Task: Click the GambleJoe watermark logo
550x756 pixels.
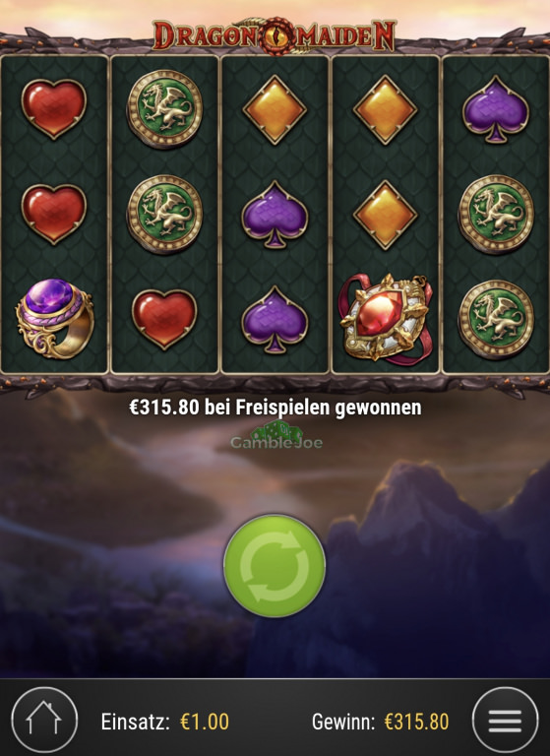Action: [x=276, y=436]
